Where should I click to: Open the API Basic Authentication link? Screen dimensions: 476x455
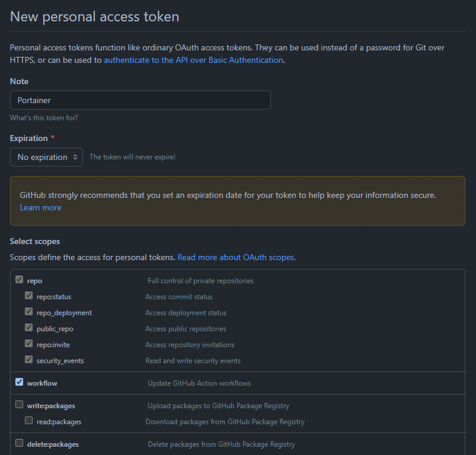(193, 60)
